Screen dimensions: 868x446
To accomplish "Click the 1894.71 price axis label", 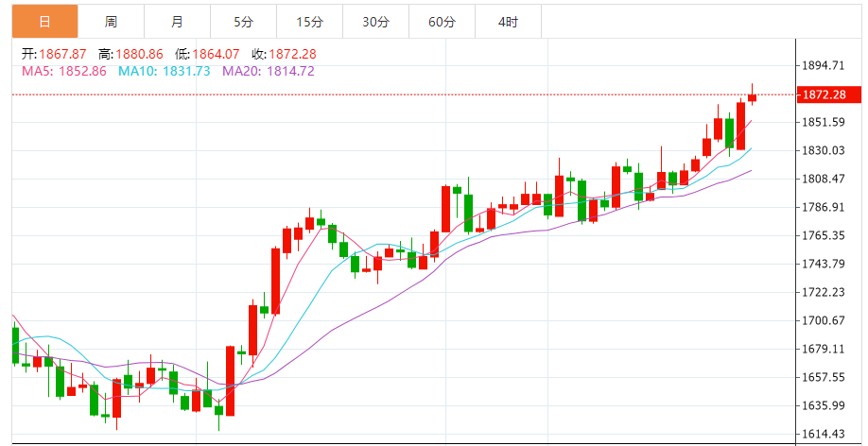I will tap(824, 65).
